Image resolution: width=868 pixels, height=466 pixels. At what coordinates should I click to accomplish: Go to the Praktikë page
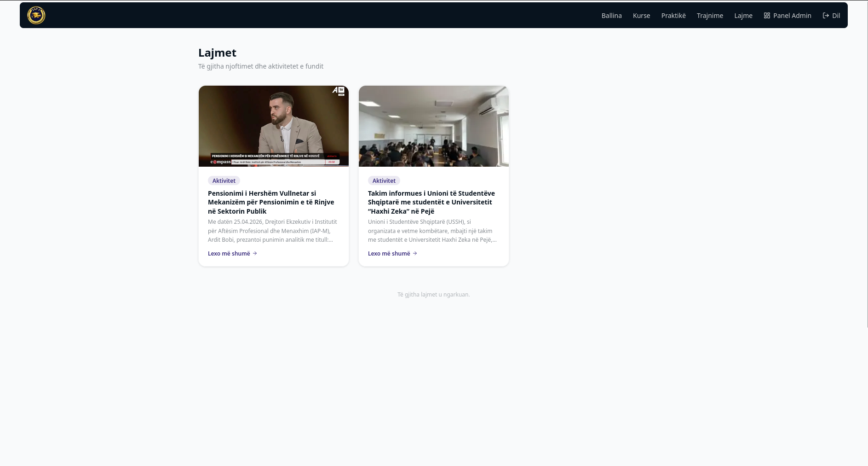(x=673, y=16)
